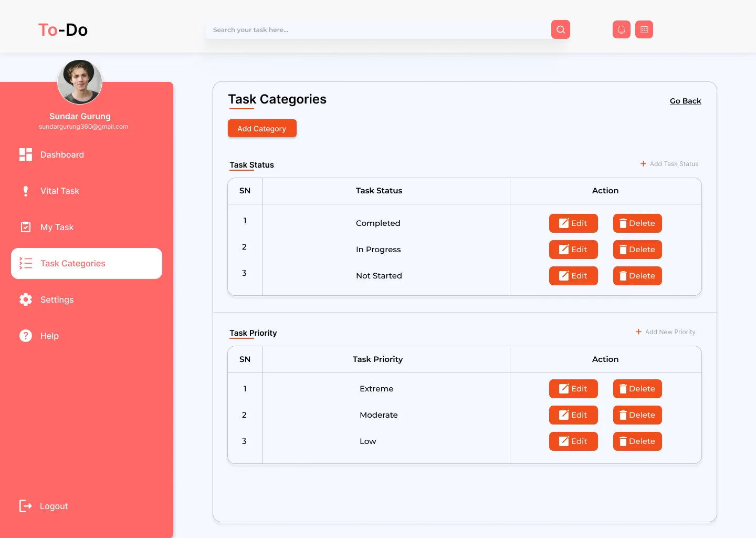Viewport: 756px width, 538px height.
Task: Delete the Not Started status
Action: [637, 276]
